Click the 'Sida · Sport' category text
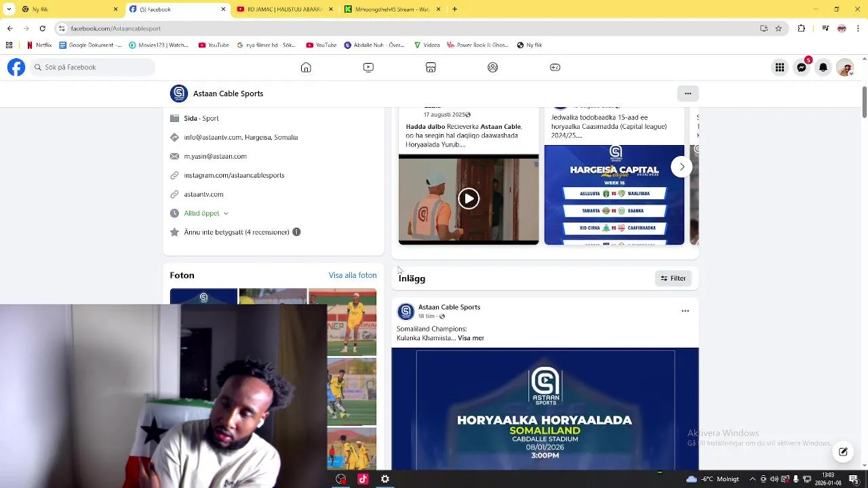Viewport: 868px width, 488px height. coord(201,118)
